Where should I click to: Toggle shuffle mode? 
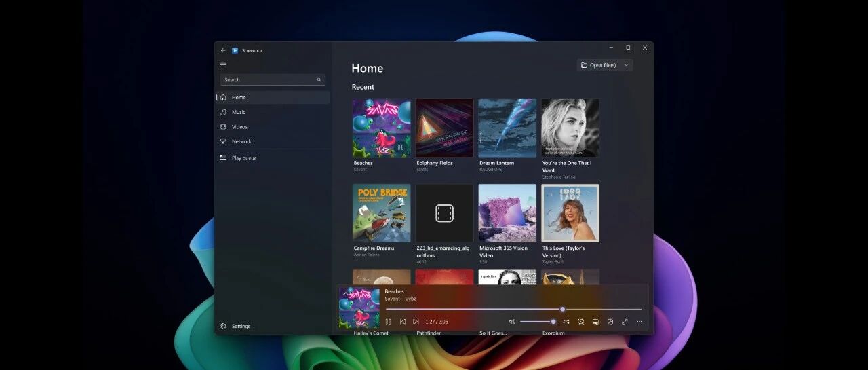click(566, 322)
